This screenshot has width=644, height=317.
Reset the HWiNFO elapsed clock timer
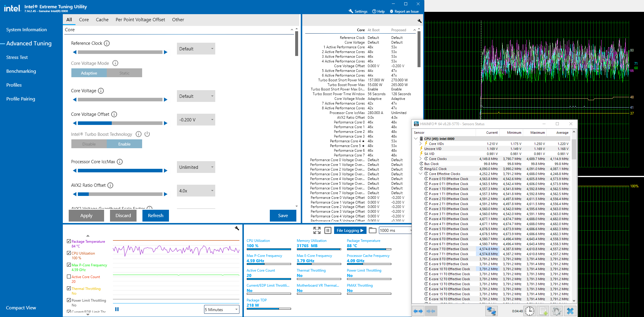tap(530, 311)
